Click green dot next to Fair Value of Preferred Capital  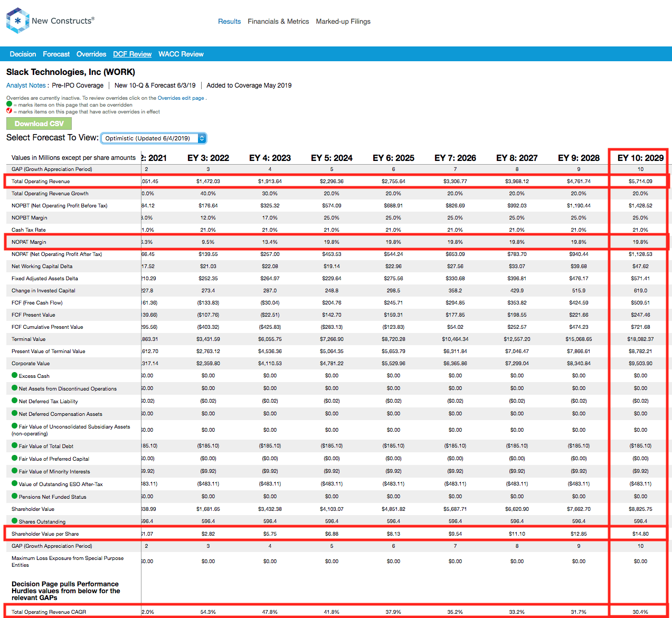[x=15, y=458]
